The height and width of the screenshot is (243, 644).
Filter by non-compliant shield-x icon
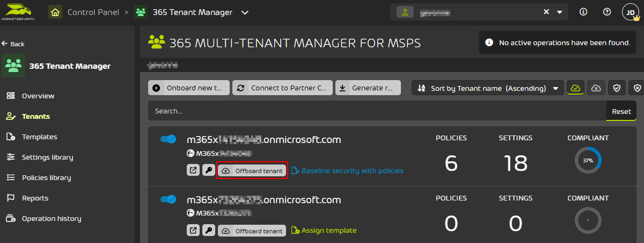pos(637,88)
